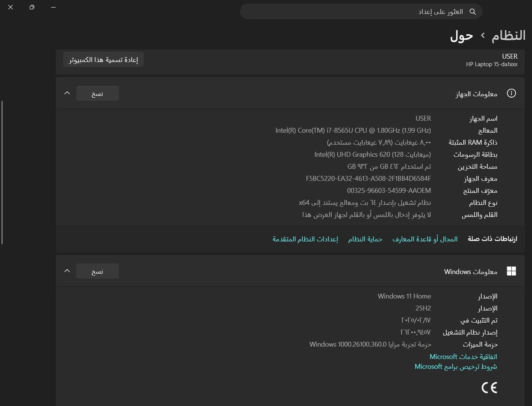Viewport: 532px width, 406px height.
Task: Click the نوع النظام label
Action: 483,203
